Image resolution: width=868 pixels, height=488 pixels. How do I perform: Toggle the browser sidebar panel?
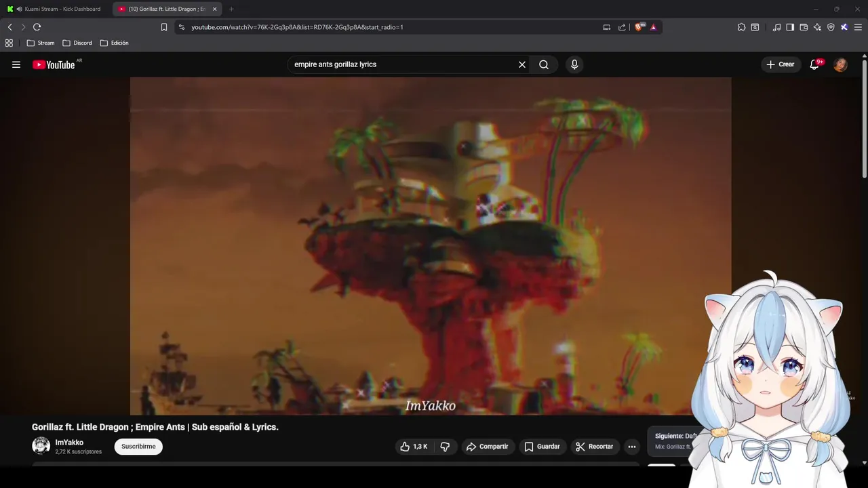point(790,27)
